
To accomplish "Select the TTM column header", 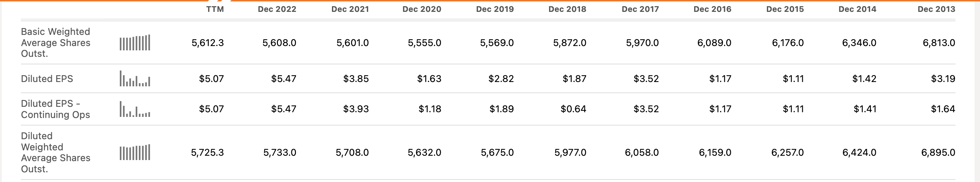I will pos(215,9).
